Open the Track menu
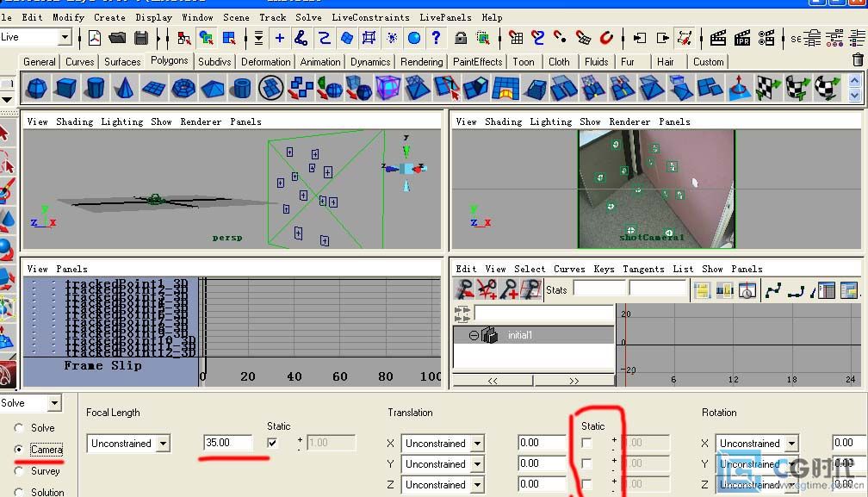Image resolution: width=868 pixels, height=497 pixels. click(272, 17)
